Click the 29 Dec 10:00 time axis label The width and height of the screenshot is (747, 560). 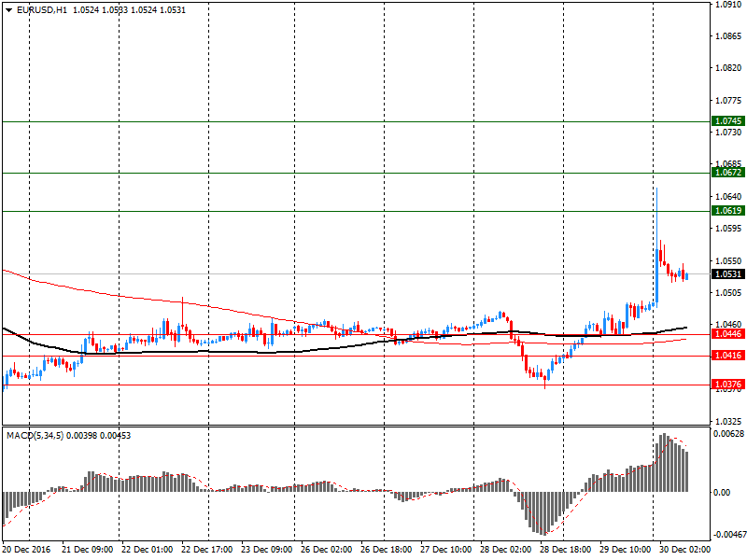point(626,550)
